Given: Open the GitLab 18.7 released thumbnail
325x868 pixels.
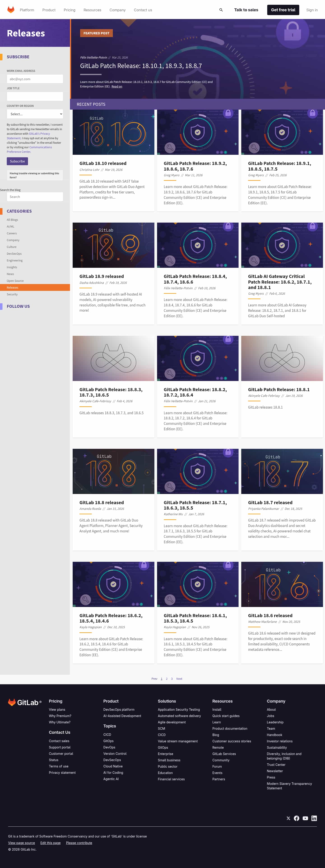Looking at the screenshot, I should pos(282,471).
